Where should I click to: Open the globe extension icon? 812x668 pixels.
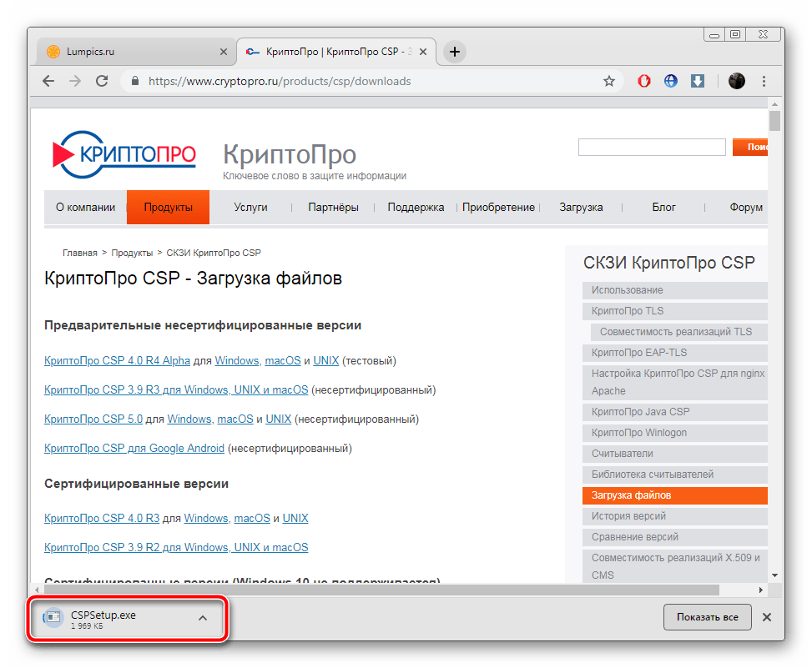(x=671, y=81)
